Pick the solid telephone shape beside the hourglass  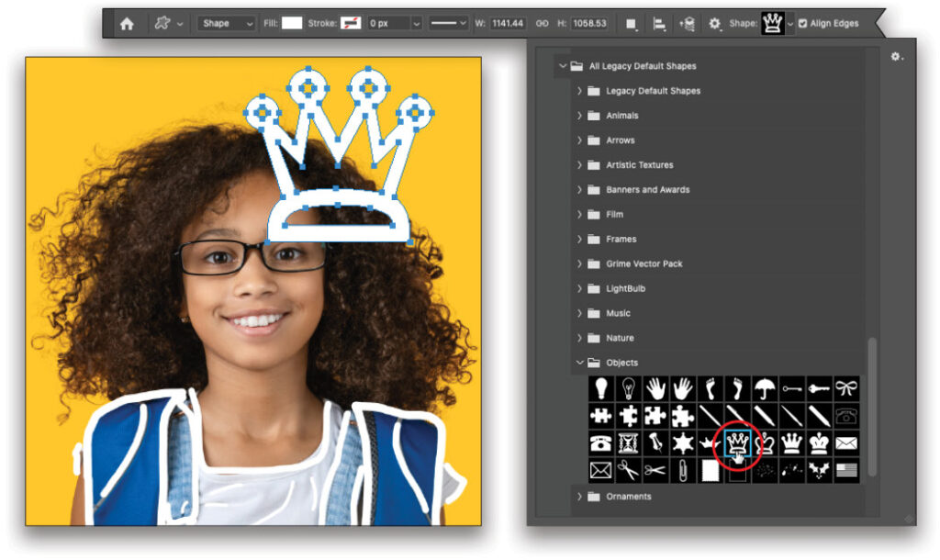pos(601,443)
